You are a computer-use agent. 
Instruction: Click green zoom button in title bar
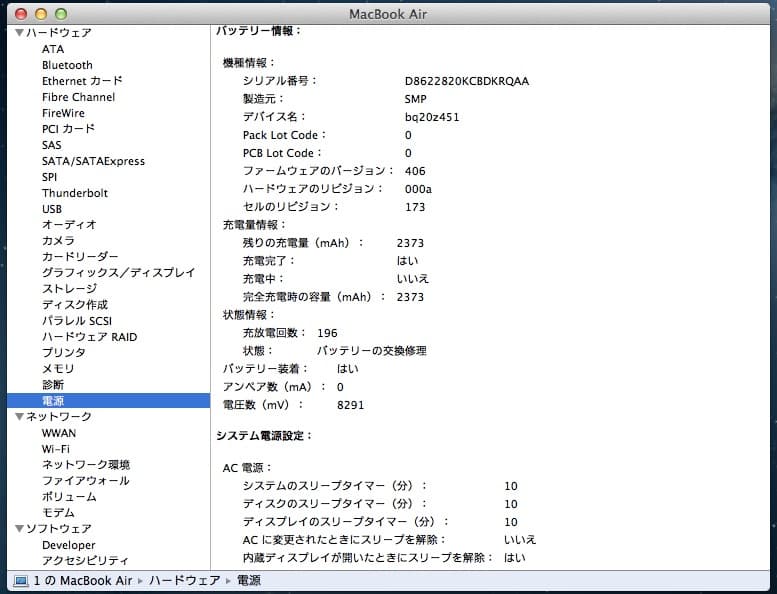coord(61,14)
